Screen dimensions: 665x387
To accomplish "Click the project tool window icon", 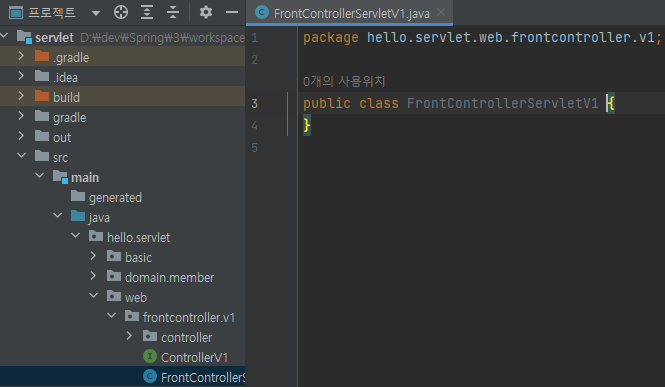I will (16, 13).
